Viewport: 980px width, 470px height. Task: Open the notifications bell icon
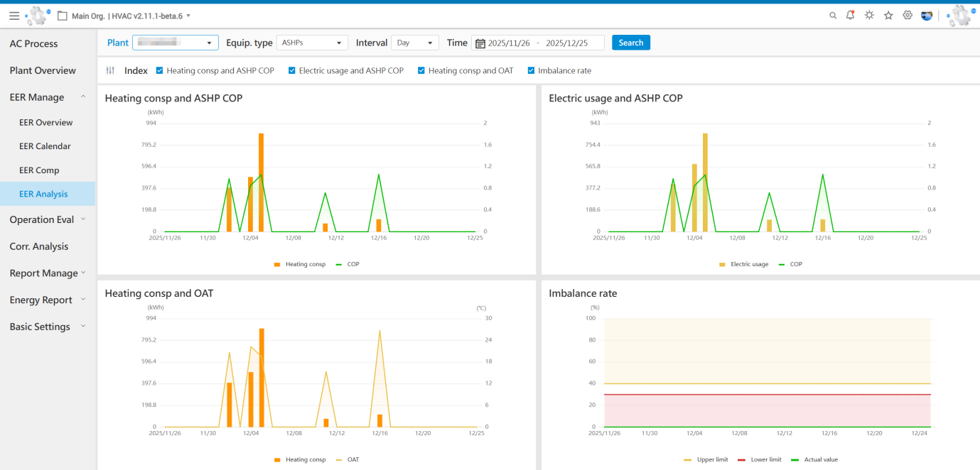[851, 16]
